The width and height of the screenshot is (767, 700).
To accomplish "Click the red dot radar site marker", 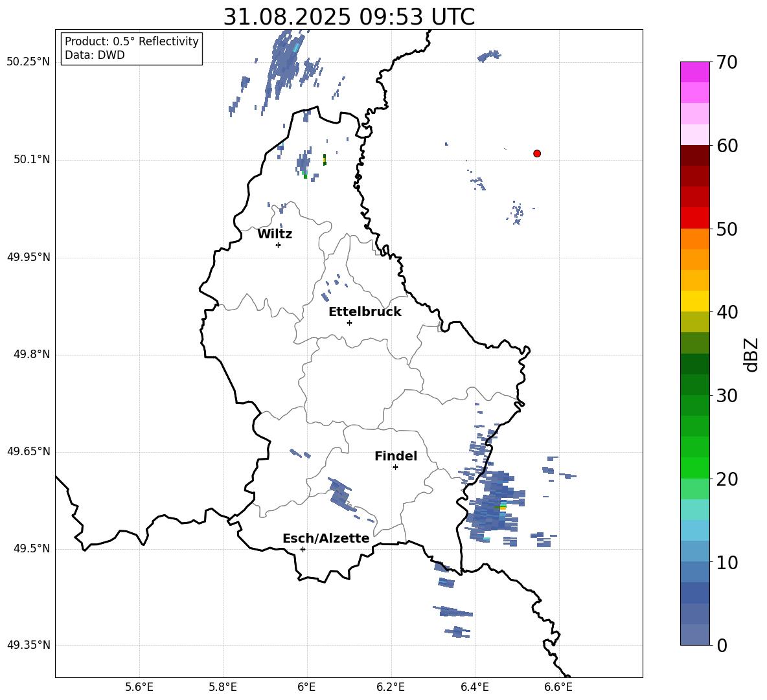I will 536,153.
